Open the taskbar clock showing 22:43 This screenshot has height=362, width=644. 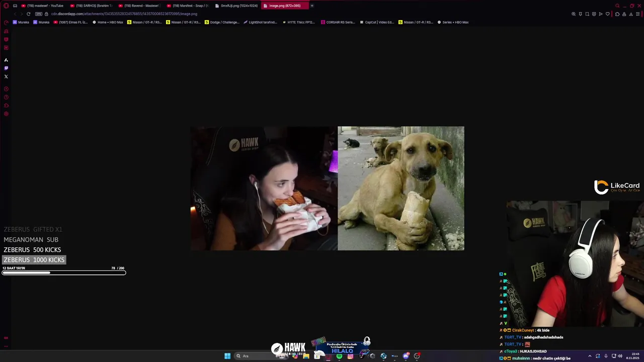pyautogui.click(x=632, y=356)
